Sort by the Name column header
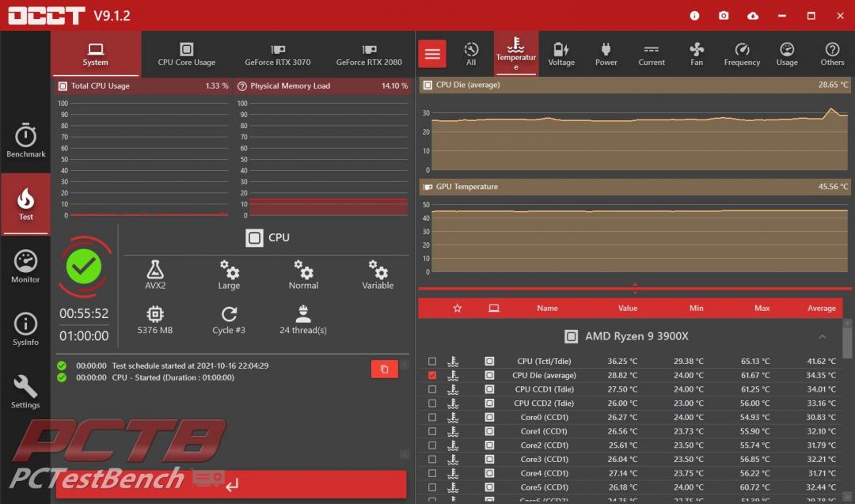The width and height of the screenshot is (855, 504). [547, 309]
